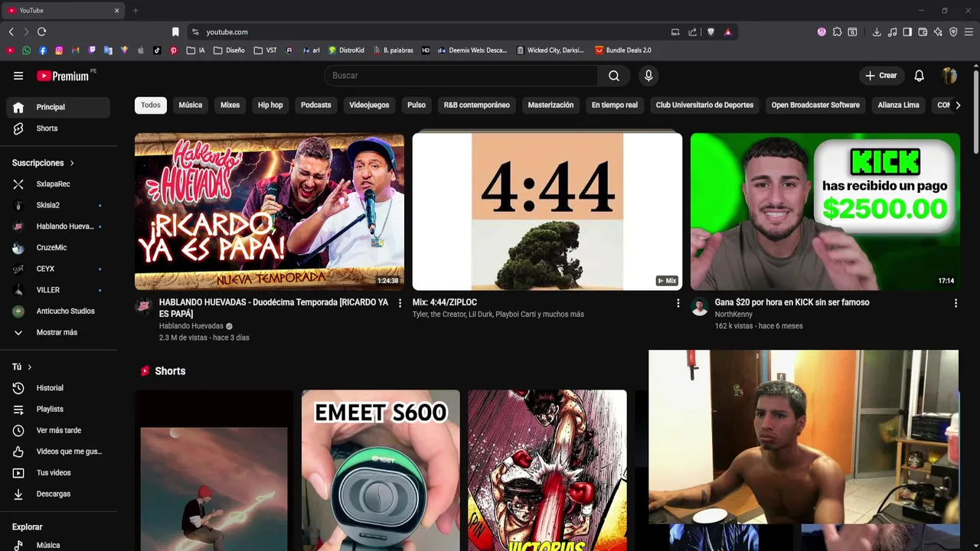Open the Brave Shields lion icon
The width and height of the screenshot is (980, 551).
[x=710, y=32]
